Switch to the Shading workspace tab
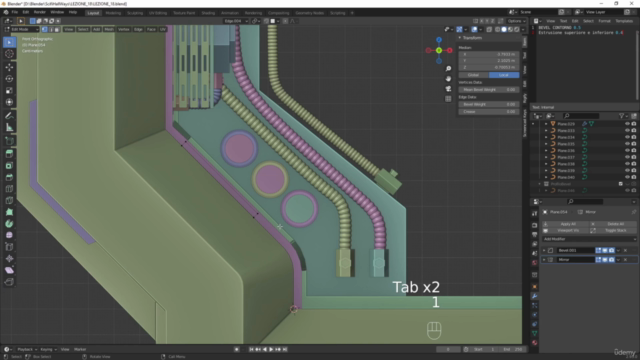The width and height of the screenshot is (640, 360). point(208,13)
